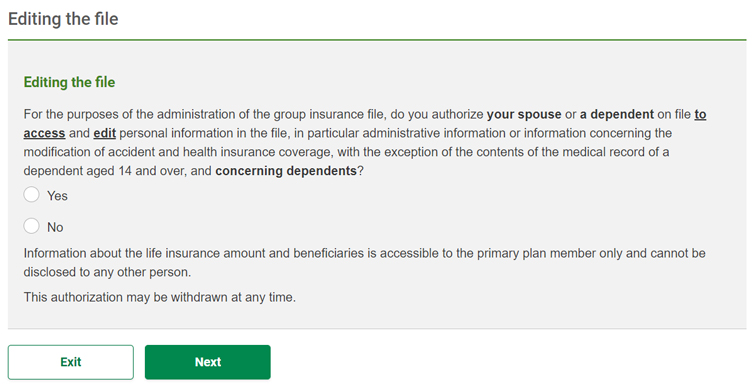Click the bold "your spouse" text
The width and height of the screenshot is (755, 388).
(x=524, y=115)
